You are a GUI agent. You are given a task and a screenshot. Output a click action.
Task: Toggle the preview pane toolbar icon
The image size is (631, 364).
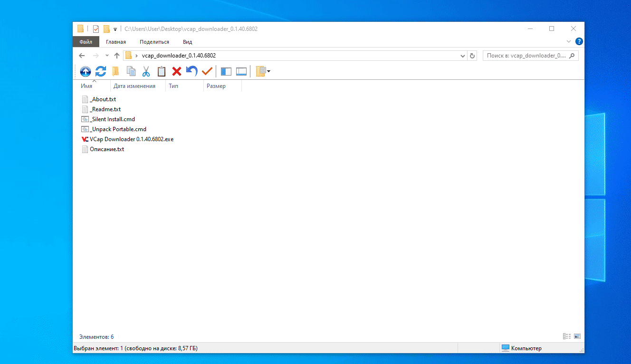(x=241, y=71)
